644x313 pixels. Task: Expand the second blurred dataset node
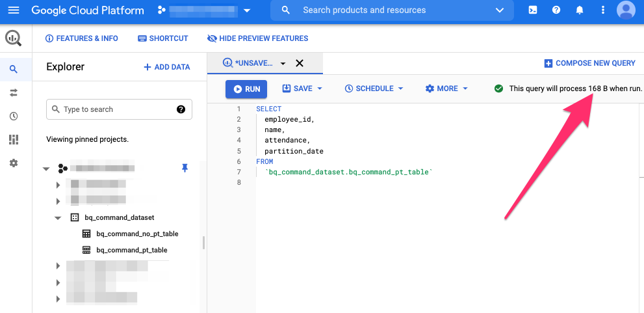click(58, 201)
